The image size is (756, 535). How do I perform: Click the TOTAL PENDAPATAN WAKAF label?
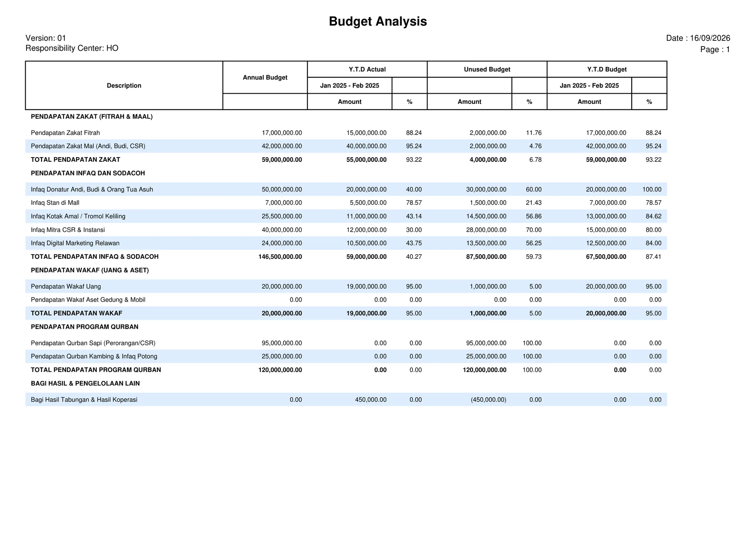click(76, 314)
